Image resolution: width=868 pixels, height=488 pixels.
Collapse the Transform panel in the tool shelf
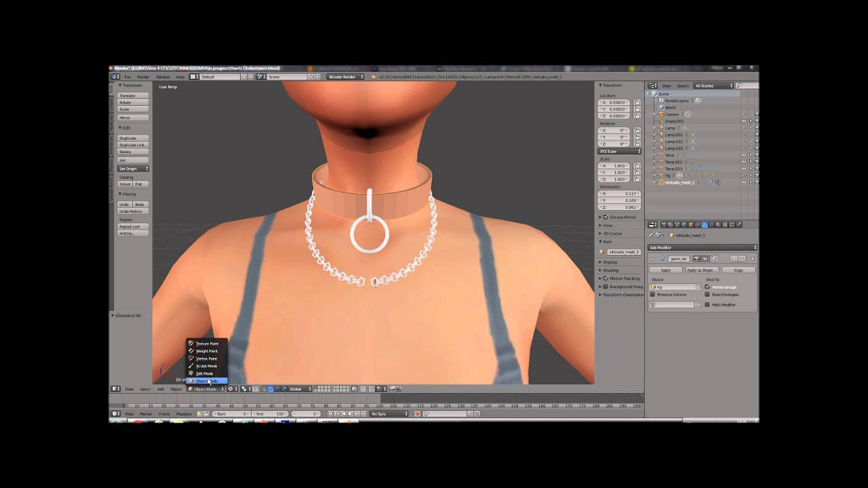tap(120, 85)
